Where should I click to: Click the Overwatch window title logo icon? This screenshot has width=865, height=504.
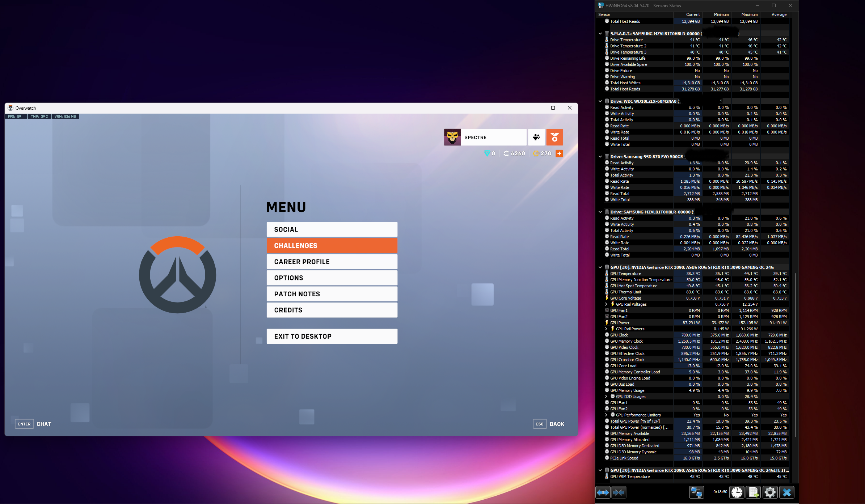click(10, 108)
